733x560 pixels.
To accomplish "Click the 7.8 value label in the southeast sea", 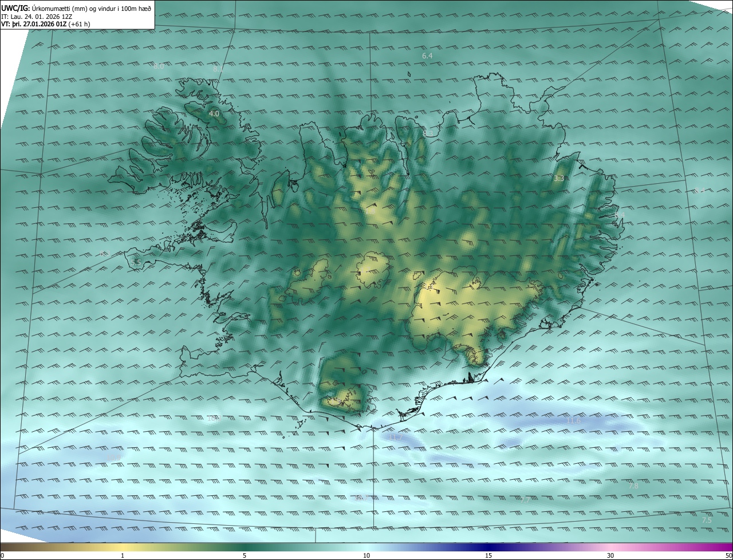I will point(633,486).
